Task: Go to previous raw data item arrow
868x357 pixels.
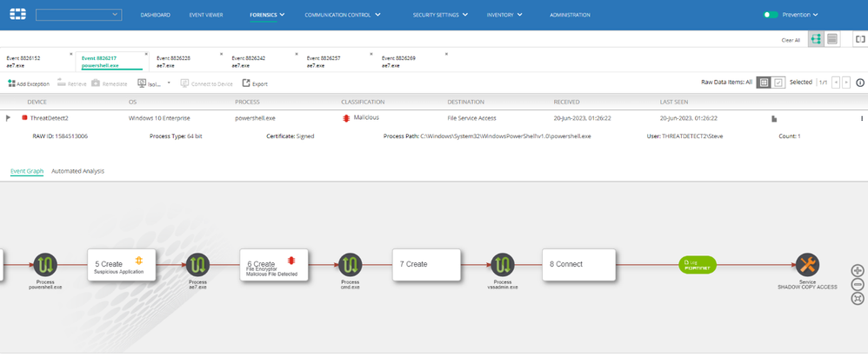Action: click(836, 83)
